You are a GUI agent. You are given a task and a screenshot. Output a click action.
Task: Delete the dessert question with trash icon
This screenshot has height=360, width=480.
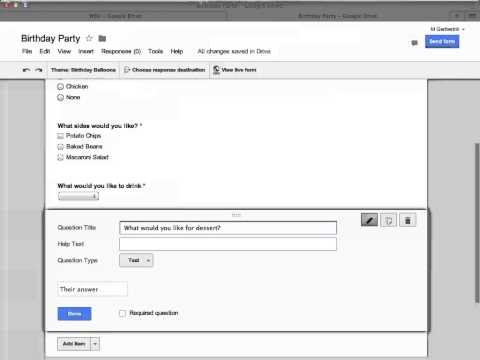click(x=408, y=220)
